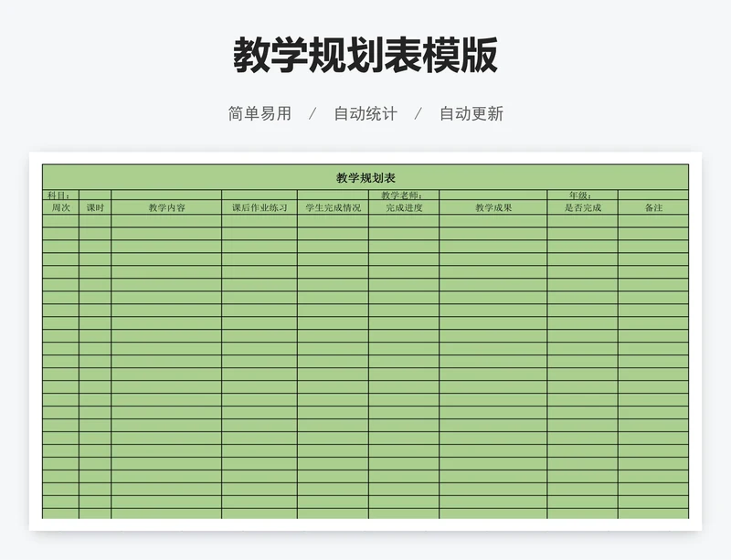731x560 pixels.
Task: Click the 年级 label cell
Action: coord(582,195)
